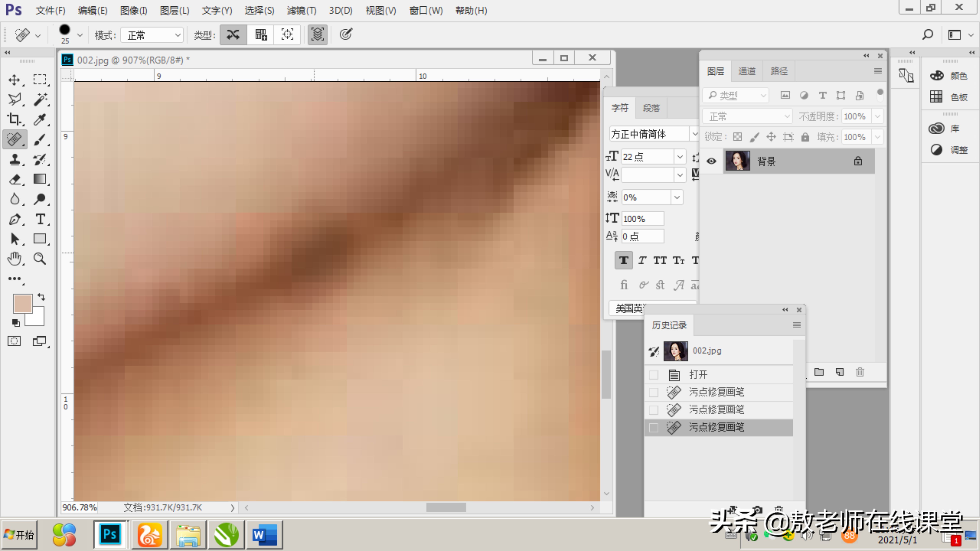Select the Hand tool

15,259
